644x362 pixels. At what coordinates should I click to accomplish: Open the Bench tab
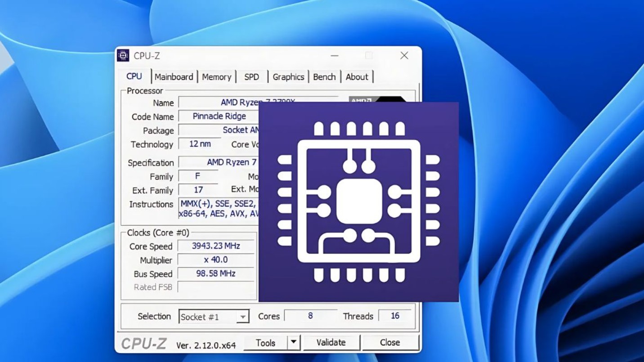(x=324, y=77)
